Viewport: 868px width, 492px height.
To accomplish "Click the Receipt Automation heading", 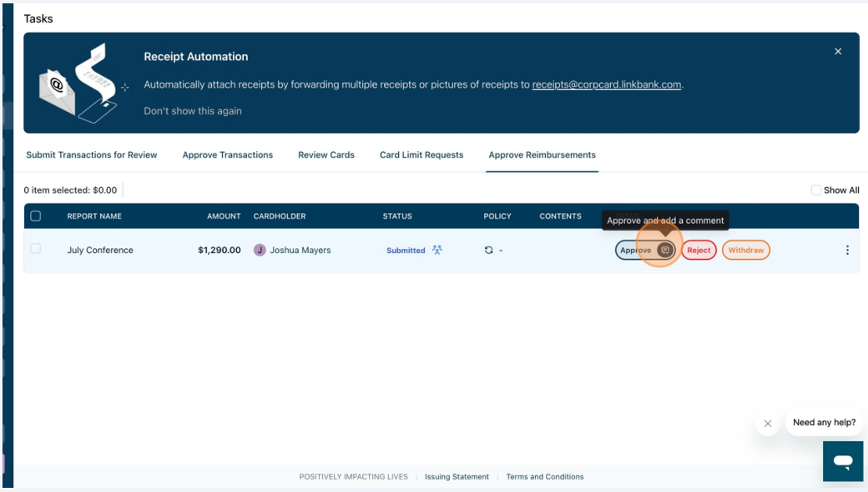I will click(x=196, y=57).
